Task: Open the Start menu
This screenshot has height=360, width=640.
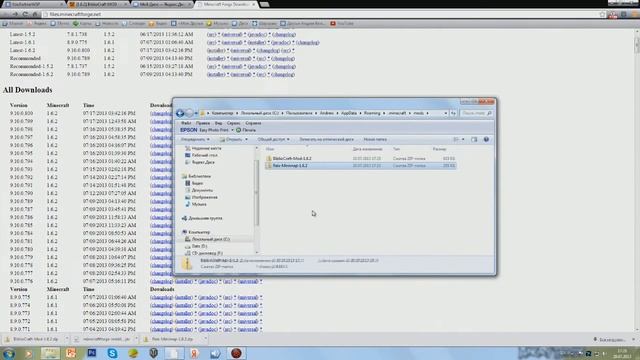Action: (x=9, y=353)
